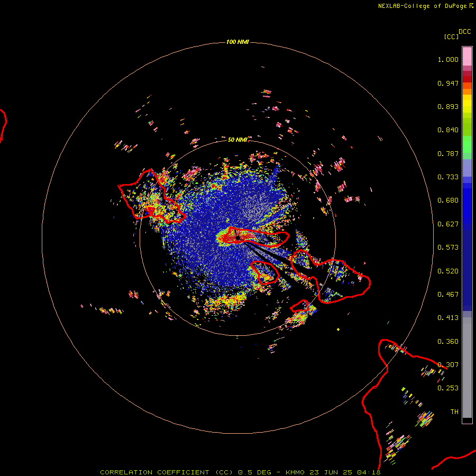This screenshot has width=476, height=476.
Task: Click the [CC] unit label above the scale
Action: pos(451,36)
